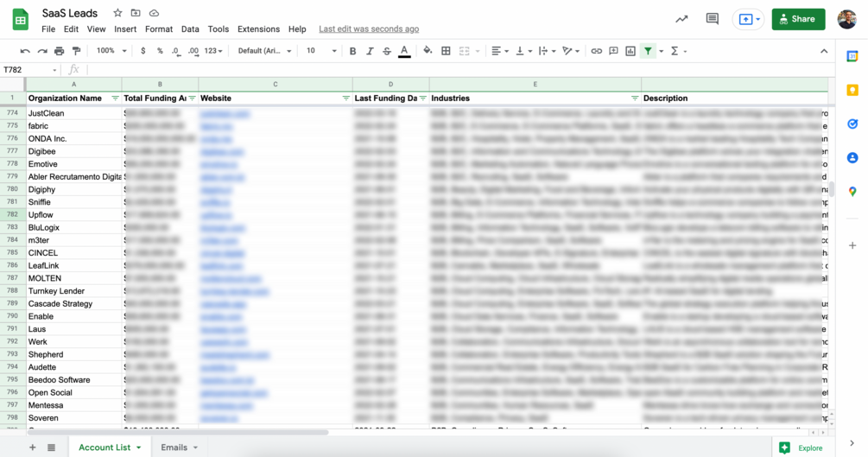Click the Move to folder icon

(x=136, y=13)
